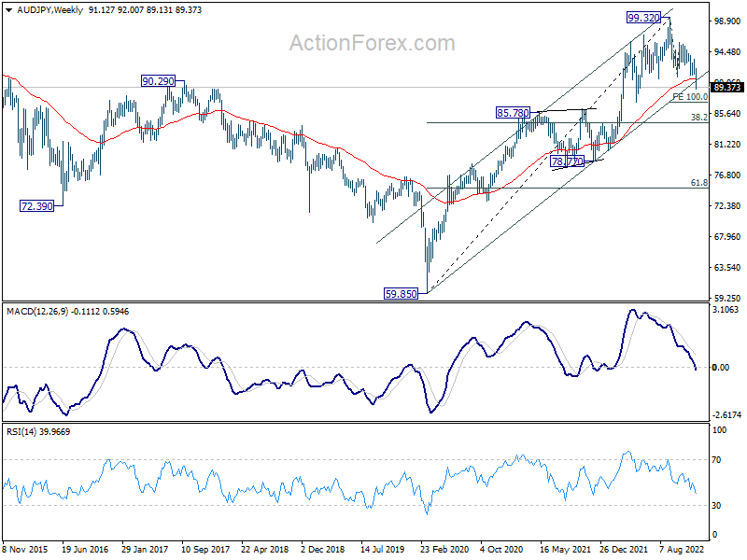Click the dropdown triangle beside AUDJPY title
The height and width of the screenshot is (560, 747).
(9, 10)
